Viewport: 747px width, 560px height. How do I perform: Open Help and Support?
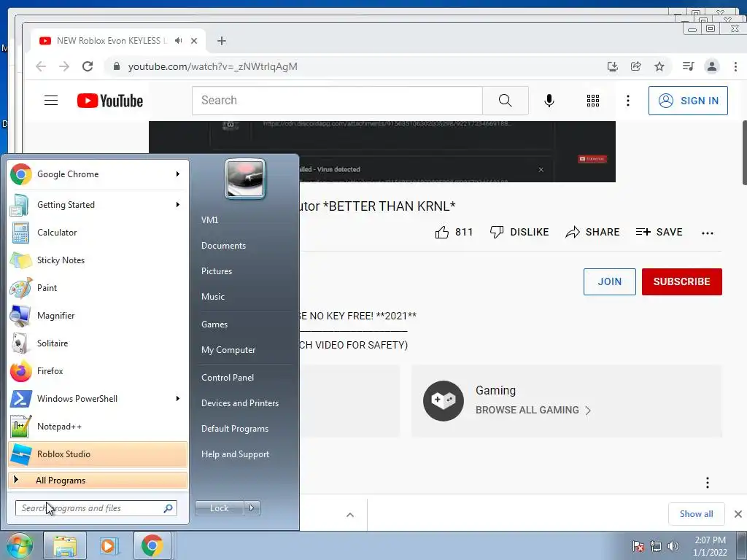(x=235, y=454)
